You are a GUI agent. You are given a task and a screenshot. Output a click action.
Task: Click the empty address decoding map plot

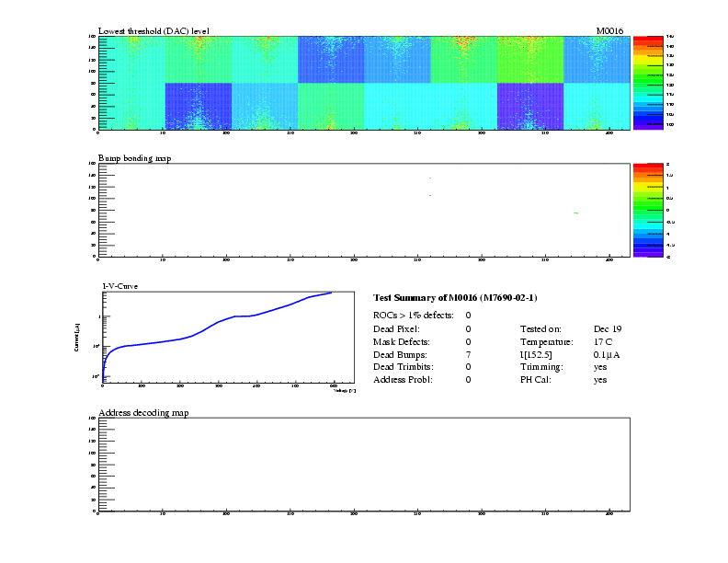pyautogui.click(x=363, y=465)
